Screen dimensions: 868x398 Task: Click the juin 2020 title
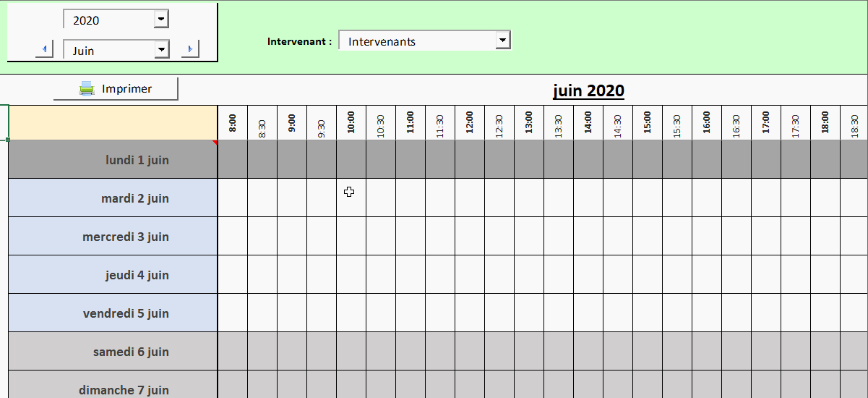[588, 90]
